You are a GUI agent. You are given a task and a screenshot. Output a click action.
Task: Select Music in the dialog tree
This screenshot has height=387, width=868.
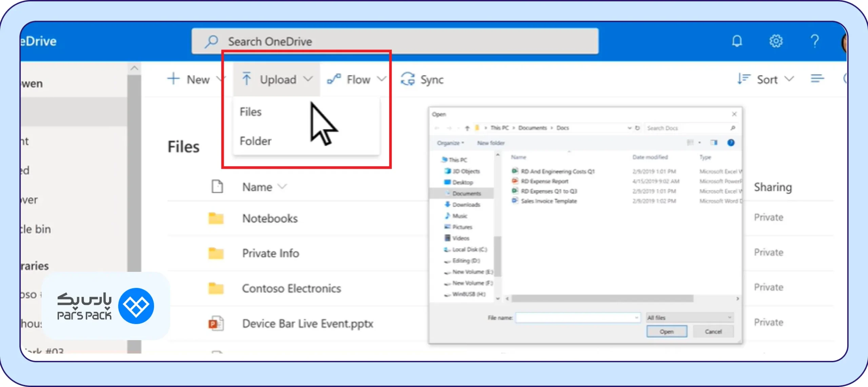click(456, 216)
